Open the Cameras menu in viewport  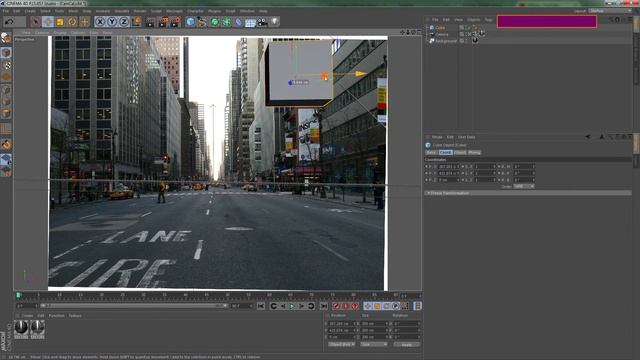tap(42, 32)
